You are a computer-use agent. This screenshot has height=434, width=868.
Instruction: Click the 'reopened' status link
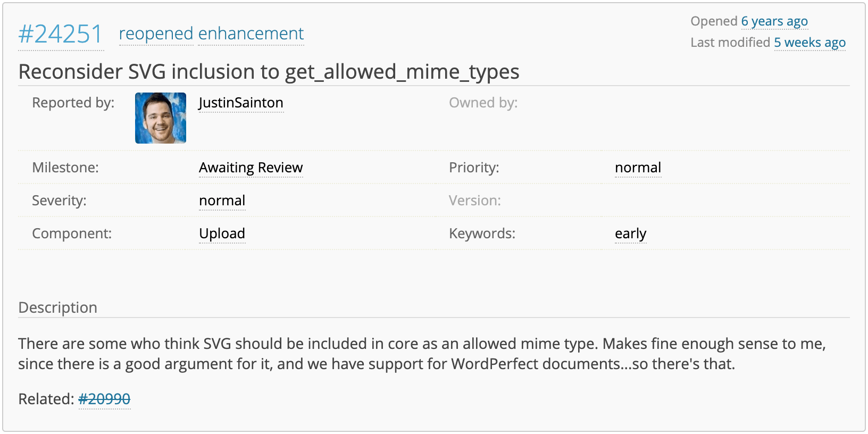156,34
